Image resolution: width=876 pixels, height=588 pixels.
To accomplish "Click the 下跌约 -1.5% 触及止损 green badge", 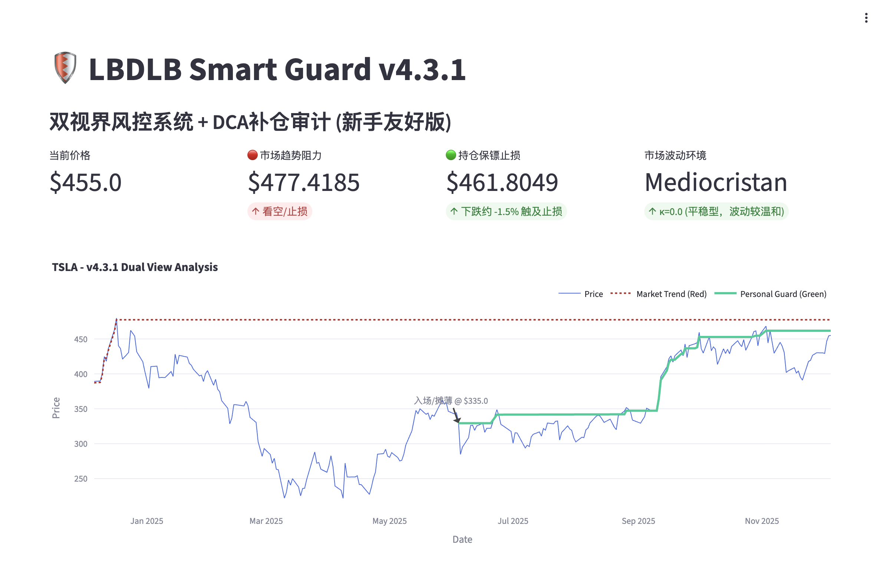I will 506,211.
